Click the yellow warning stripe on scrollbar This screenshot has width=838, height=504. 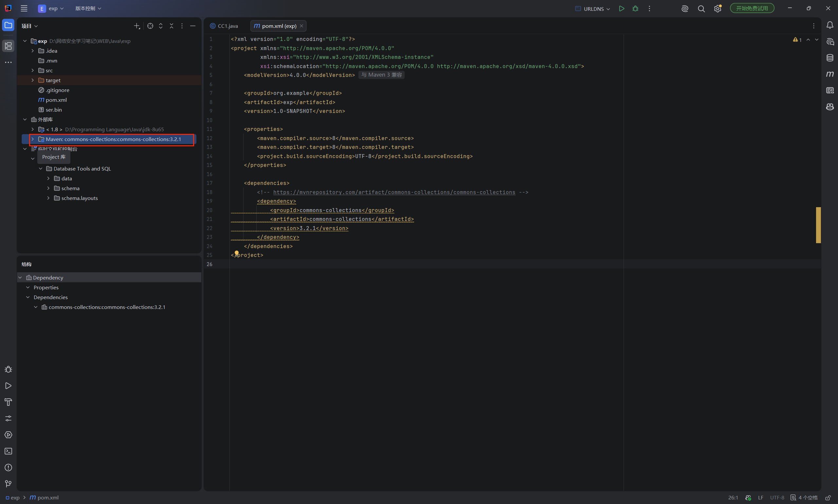coord(818,225)
